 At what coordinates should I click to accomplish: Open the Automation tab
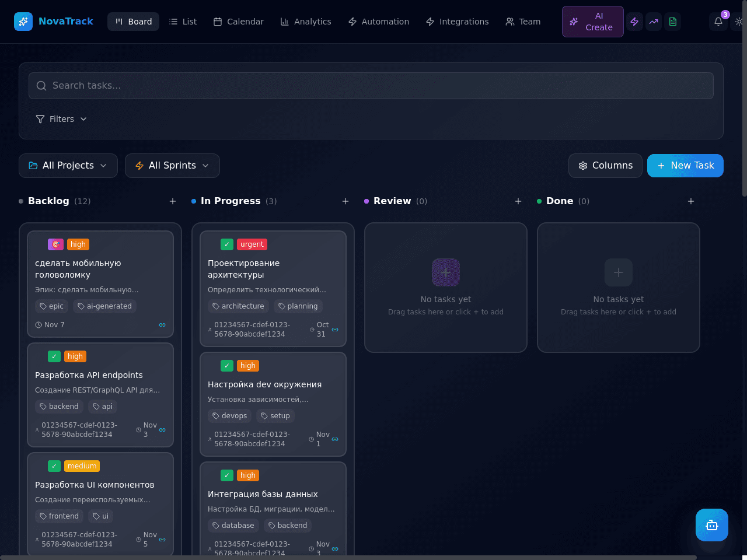(x=378, y=22)
